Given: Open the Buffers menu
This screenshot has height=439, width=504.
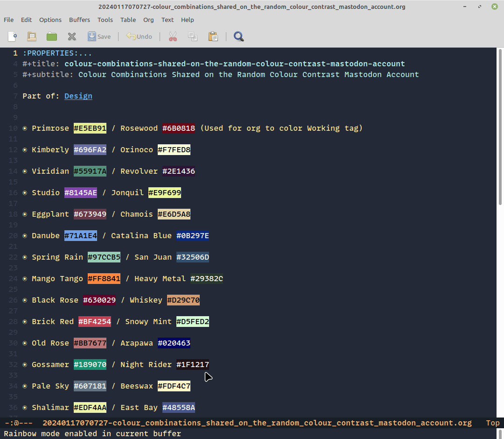Looking at the screenshot, I should 79,20.
